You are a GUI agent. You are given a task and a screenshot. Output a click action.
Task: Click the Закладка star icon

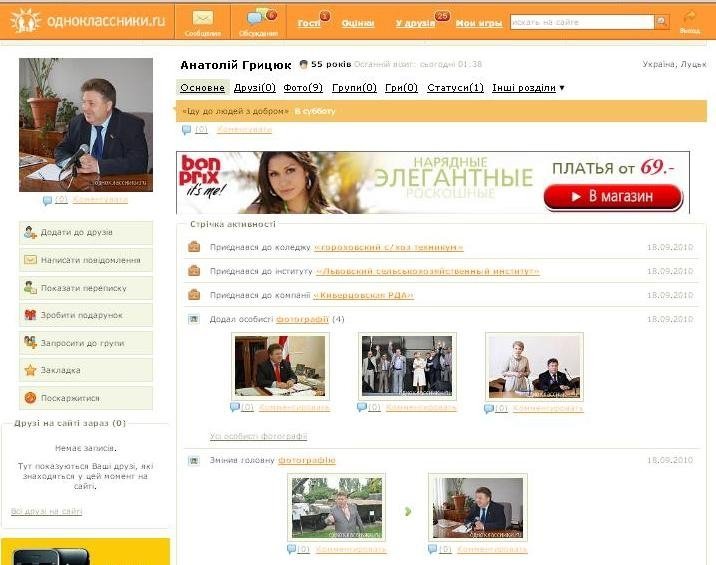point(31,370)
